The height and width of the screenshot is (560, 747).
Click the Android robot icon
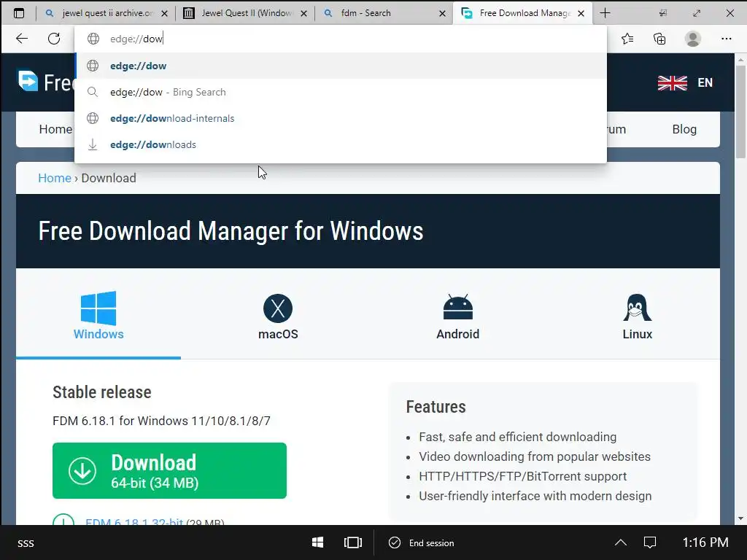point(458,307)
